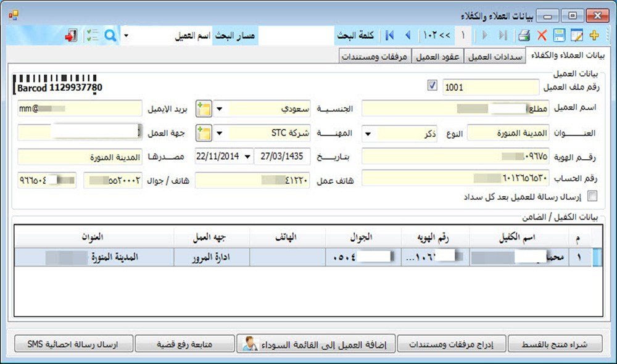
Task: Click the checklist options icon in the toolbar
Action: [x=93, y=36]
